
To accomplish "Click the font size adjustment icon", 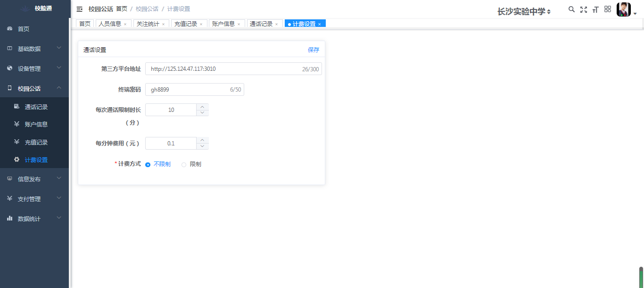I will click(595, 9).
